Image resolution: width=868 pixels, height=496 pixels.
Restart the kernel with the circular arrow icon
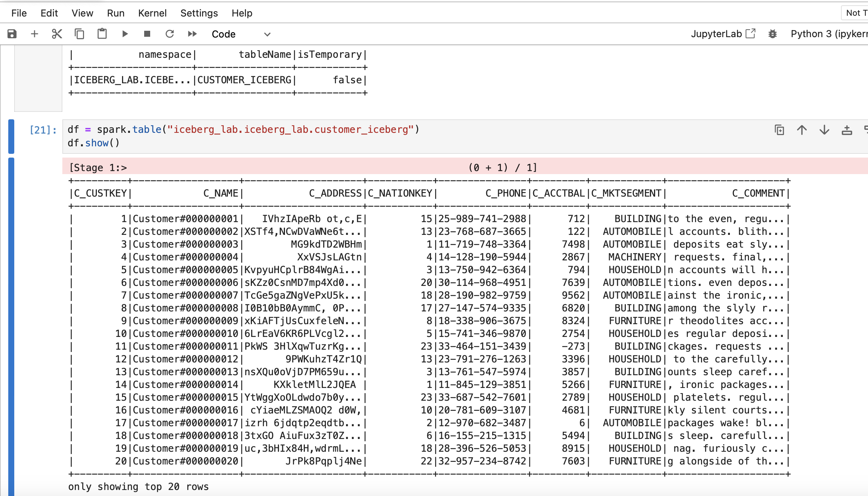click(170, 34)
